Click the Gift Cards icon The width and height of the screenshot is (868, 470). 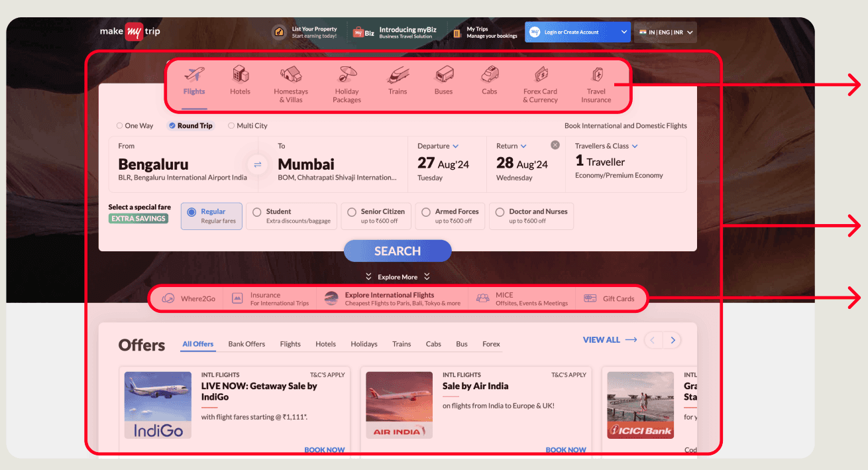click(590, 298)
